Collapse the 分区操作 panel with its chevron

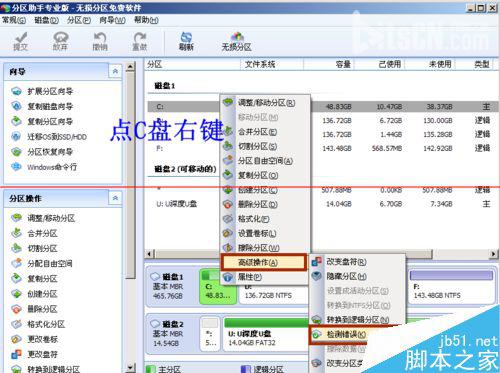coord(115,198)
